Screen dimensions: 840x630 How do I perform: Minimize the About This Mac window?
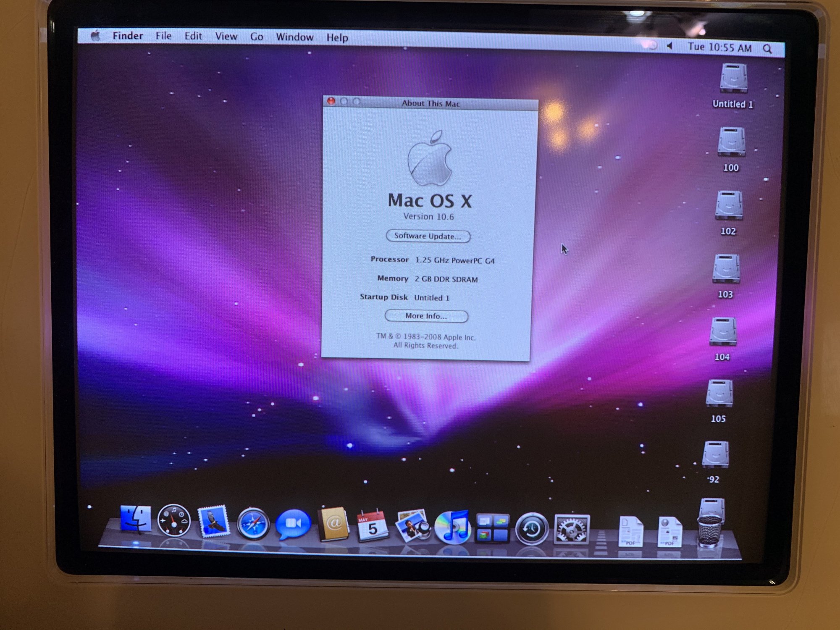click(344, 102)
